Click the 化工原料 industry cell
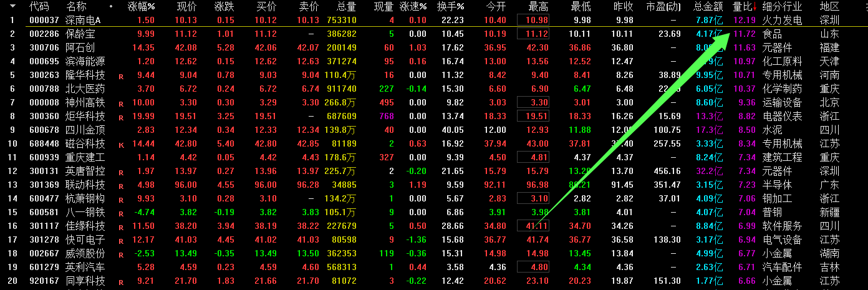 [x=783, y=61]
